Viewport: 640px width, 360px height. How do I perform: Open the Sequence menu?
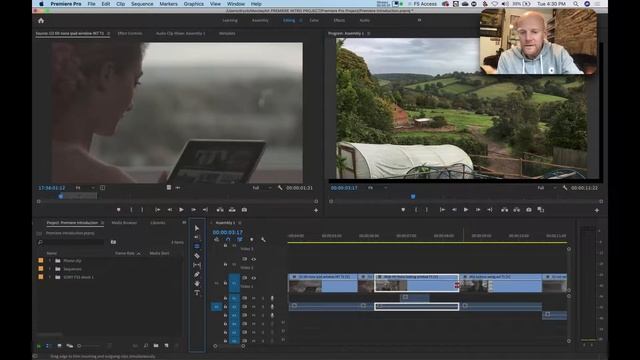point(142,4)
